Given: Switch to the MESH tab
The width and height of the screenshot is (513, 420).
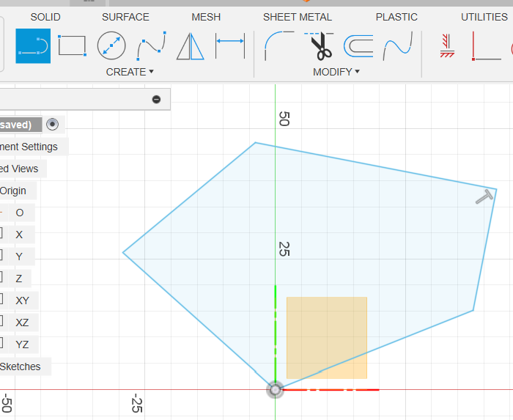Looking at the screenshot, I should point(206,17).
